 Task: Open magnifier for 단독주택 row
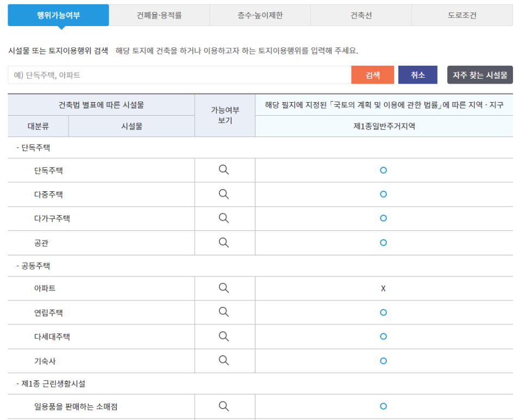point(224,170)
